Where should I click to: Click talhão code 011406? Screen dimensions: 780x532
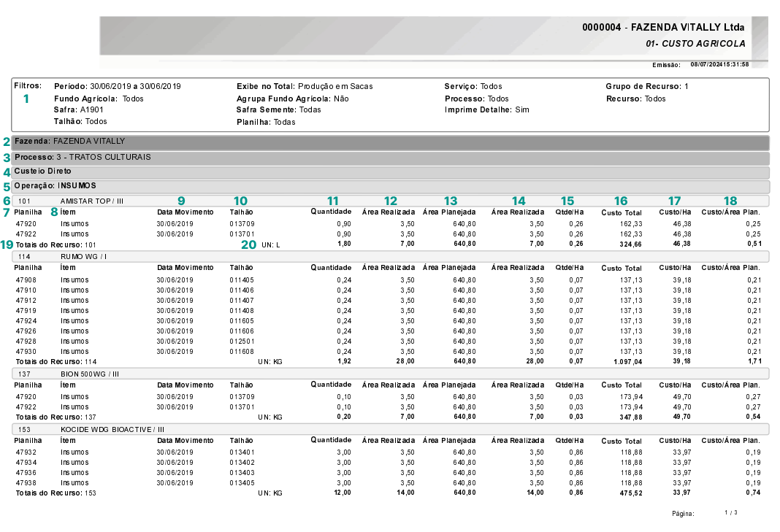pyautogui.click(x=242, y=290)
